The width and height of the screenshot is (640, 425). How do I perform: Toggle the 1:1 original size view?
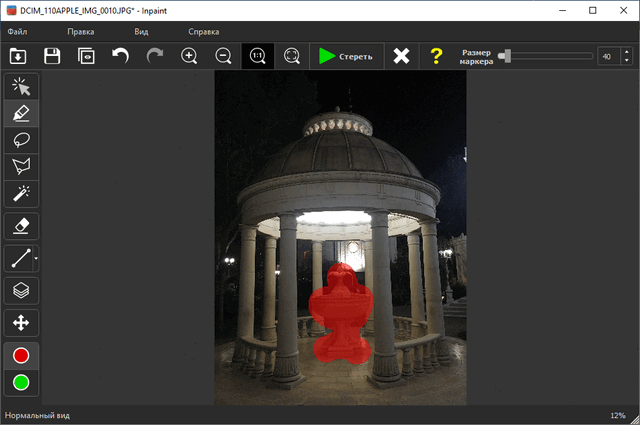[258, 56]
